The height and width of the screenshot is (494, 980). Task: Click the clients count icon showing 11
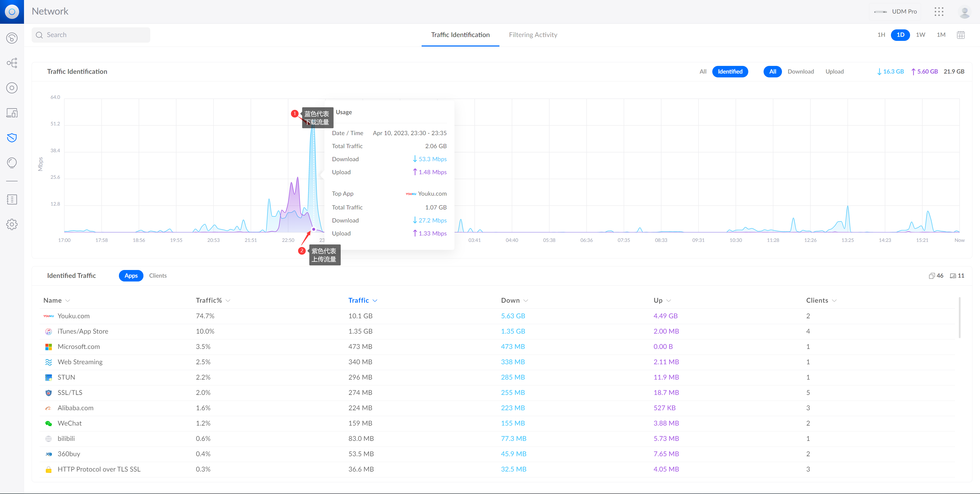pos(953,276)
